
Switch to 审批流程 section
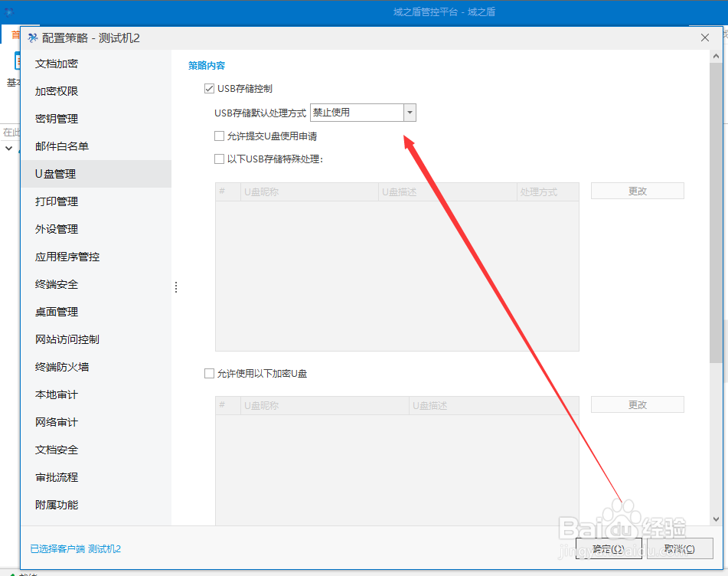point(96,477)
